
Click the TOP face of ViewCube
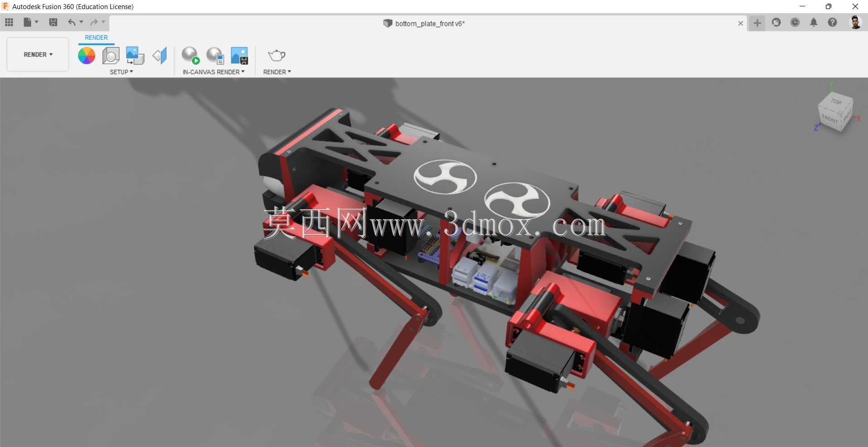(x=836, y=101)
